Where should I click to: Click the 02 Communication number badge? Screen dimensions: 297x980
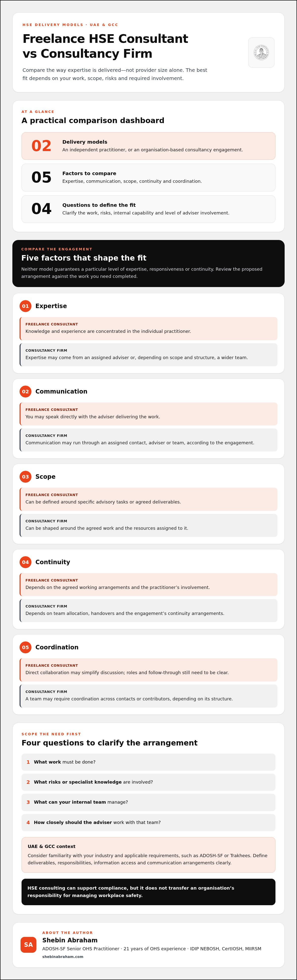[x=25, y=392]
